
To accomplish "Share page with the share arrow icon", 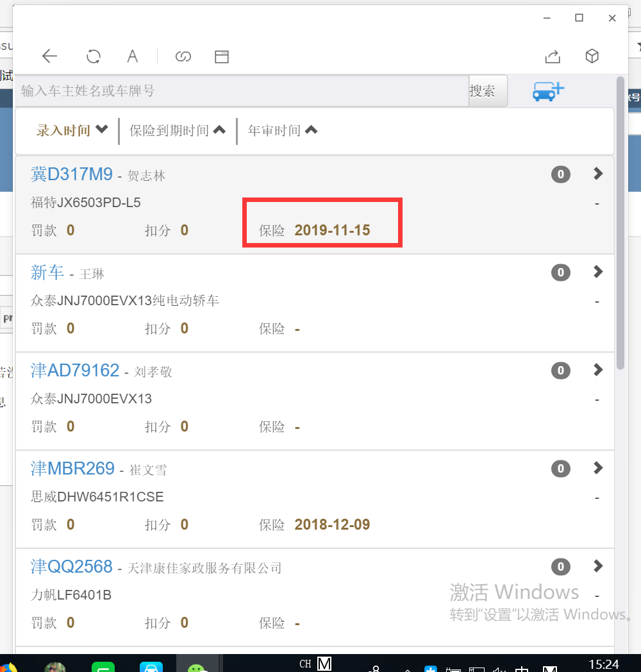I will tap(553, 56).
